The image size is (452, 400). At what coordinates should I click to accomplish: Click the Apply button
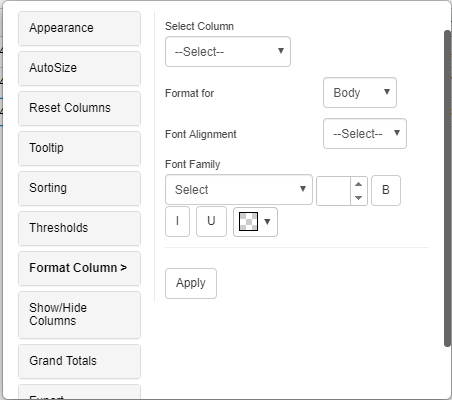click(x=191, y=283)
